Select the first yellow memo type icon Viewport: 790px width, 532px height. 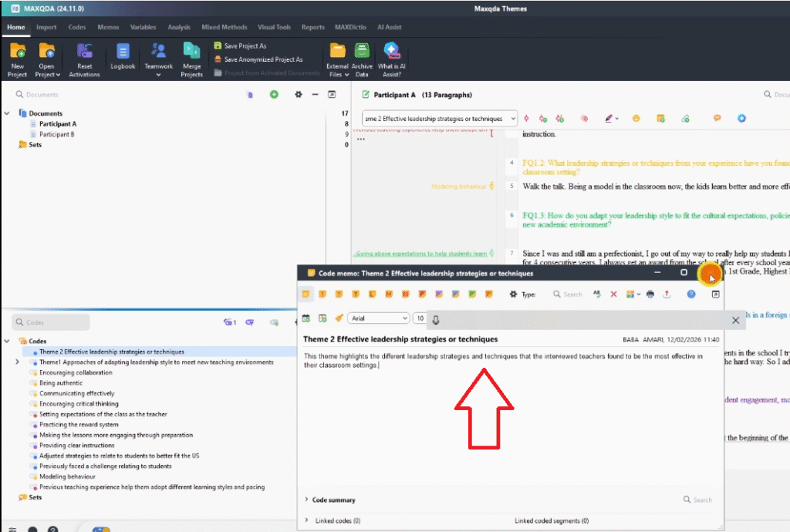[306, 295]
